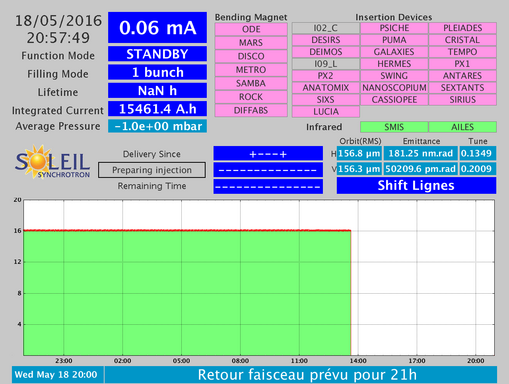Screen dimensions: 509x384
Task: Select the CASSIOPEE beamline
Action: pos(394,100)
